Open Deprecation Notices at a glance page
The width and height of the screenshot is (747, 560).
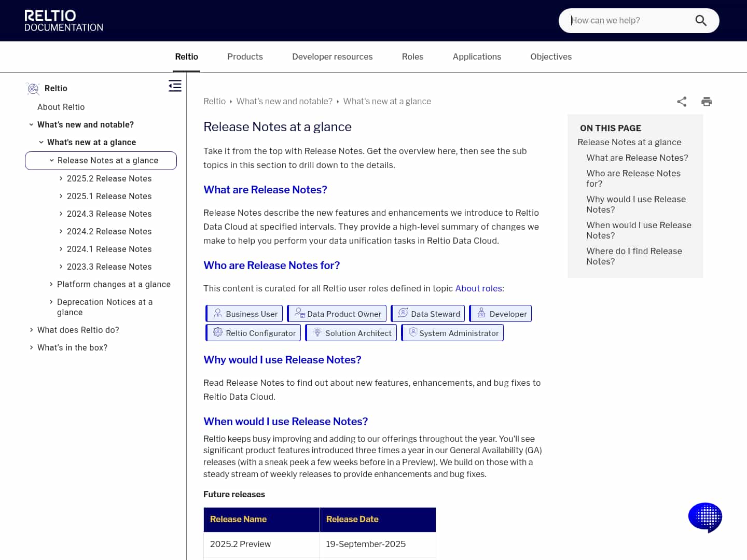pyautogui.click(x=105, y=307)
